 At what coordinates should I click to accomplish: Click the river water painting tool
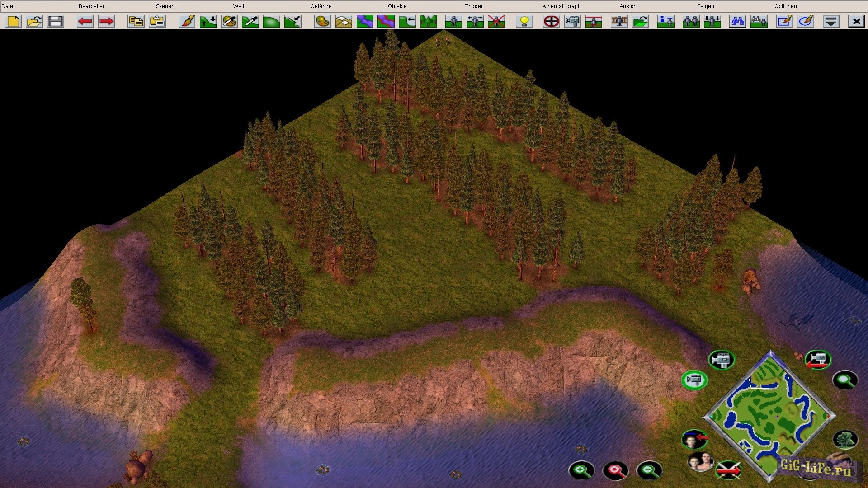point(365,21)
